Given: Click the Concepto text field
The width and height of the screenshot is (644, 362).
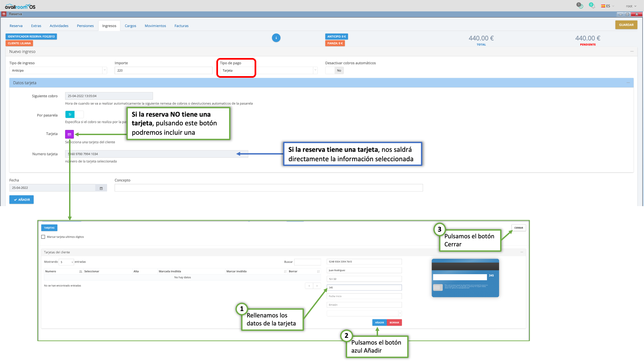Looking at the screenshot, I should [x=268, y=188].
